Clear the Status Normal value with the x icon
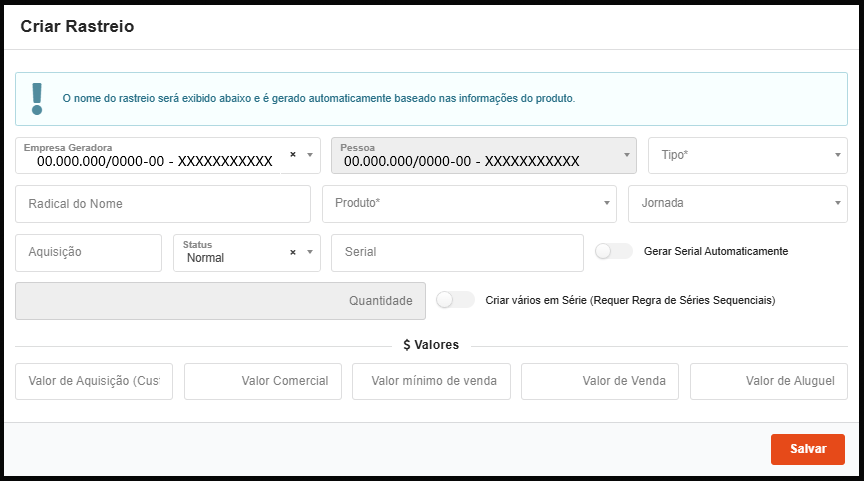 pyautogui.click(x=293, y=253)
